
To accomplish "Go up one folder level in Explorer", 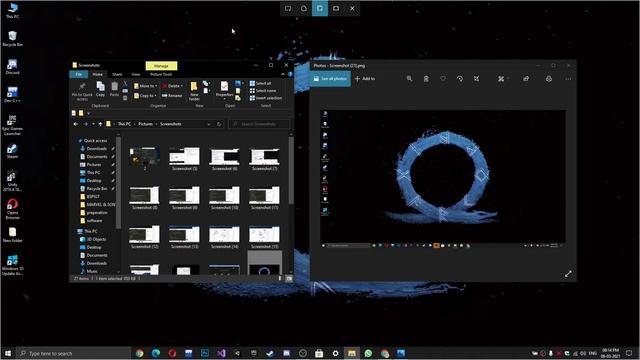I will click(x=100, y=124).
